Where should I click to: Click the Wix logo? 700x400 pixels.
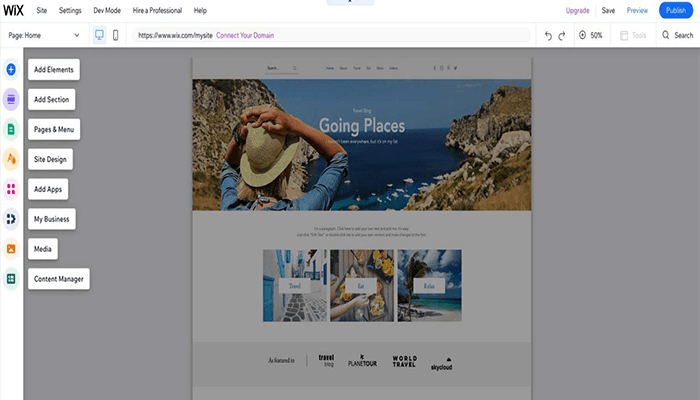[x=13, y=10]
